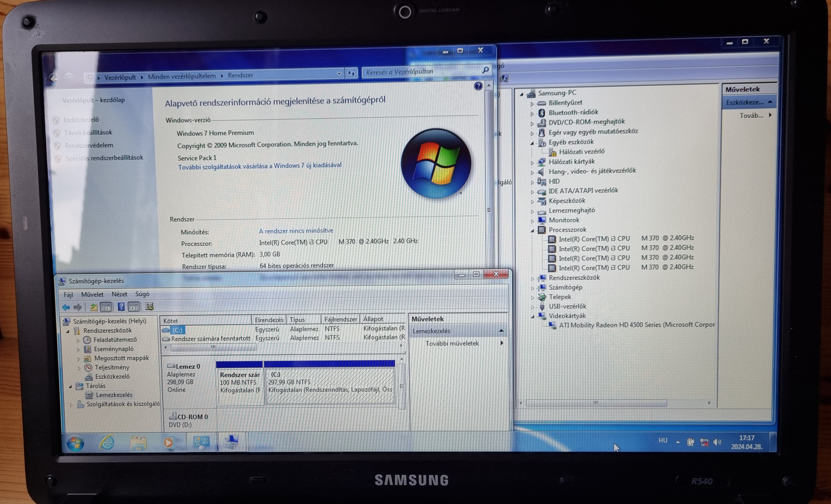The width and height of the screenshot is (831, 504).
Task: Collapse the Egyéb eszközök node
Action: point(532,143)
